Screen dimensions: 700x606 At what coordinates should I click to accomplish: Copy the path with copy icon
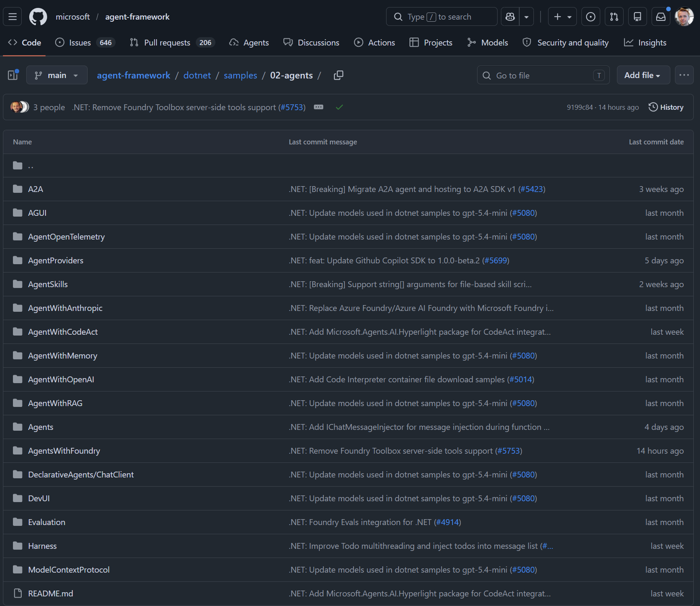[339, 75]
